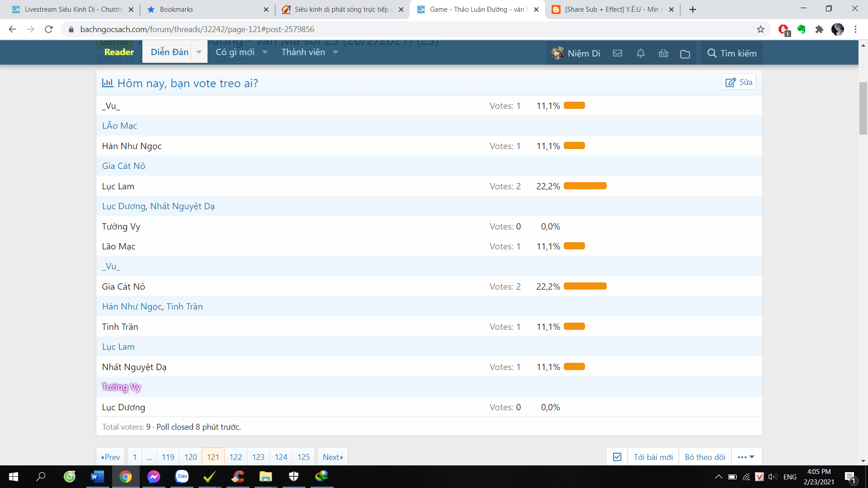This screenshot has width=868, height=488.
Task: Open the folder icon in forum navbar
Action: click(x=685, y=54)
